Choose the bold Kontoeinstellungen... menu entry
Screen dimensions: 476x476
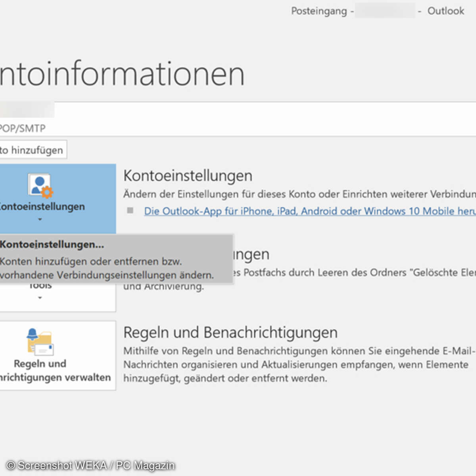click(52, 244)
